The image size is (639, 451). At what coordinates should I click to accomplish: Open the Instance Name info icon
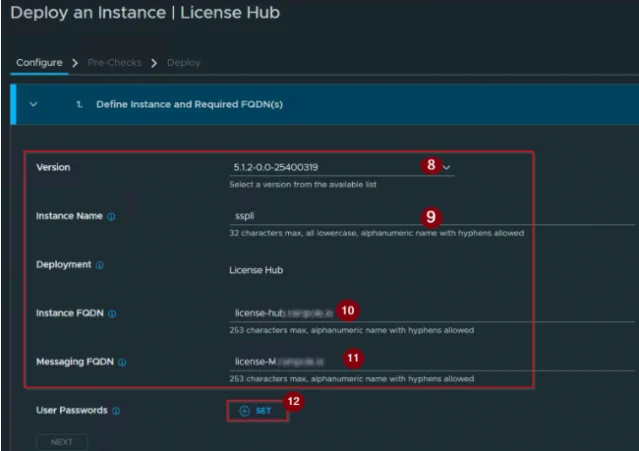point(111,216)
